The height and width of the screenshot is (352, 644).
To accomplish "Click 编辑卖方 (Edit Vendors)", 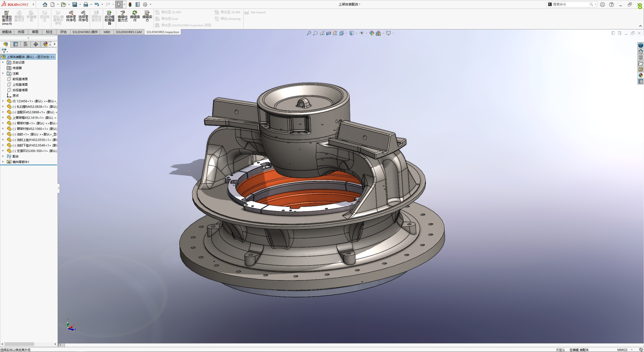I will [x=147, y=16].
